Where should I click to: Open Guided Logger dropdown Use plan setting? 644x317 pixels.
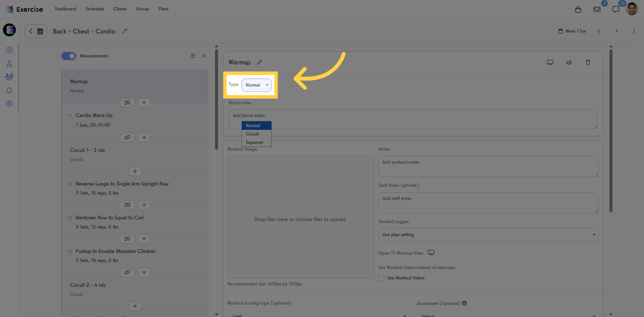[x=488, y=235]
